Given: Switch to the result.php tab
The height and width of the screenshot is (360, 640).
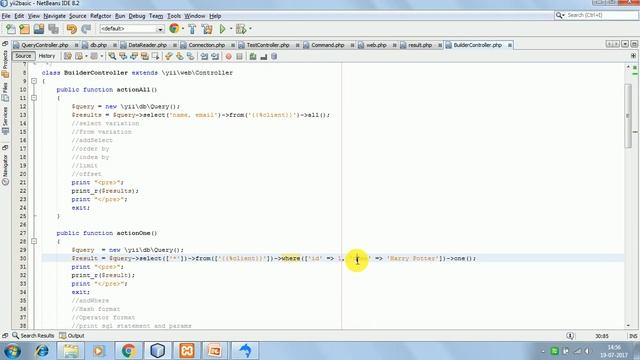Looking at the screenshot, I should tap(420, 45).
